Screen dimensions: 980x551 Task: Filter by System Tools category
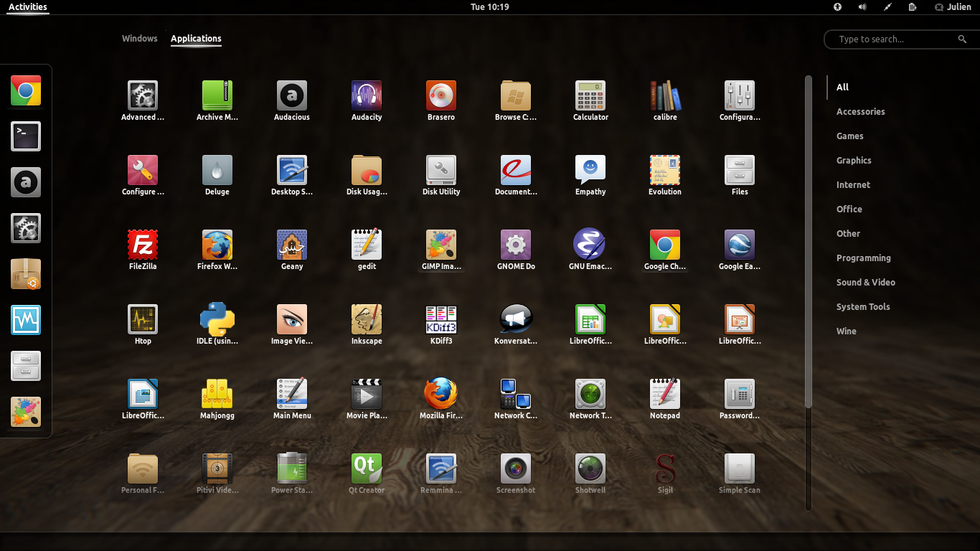pyautogui.click(x=863, y=306)
